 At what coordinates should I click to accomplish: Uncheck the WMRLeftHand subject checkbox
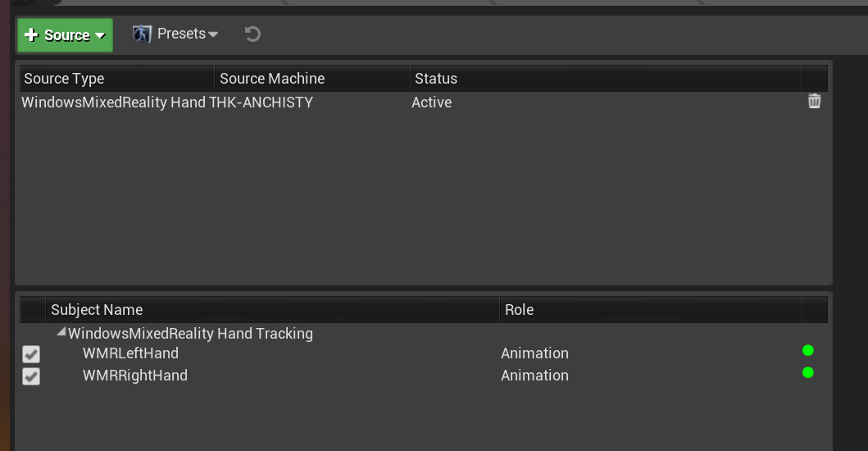pos(31,354)
